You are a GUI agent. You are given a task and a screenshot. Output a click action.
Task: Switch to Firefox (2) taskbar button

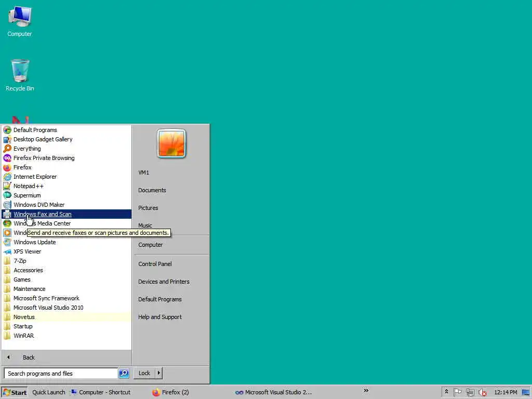170,392
